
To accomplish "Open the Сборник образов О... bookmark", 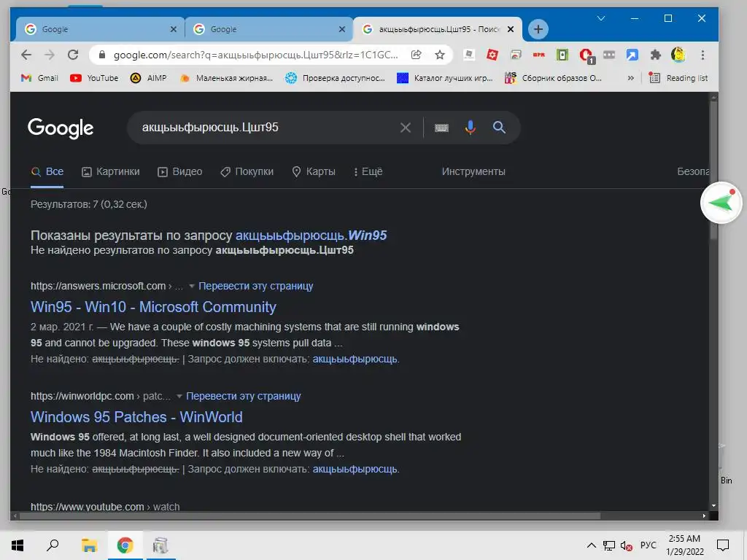I will coord(554,78).
